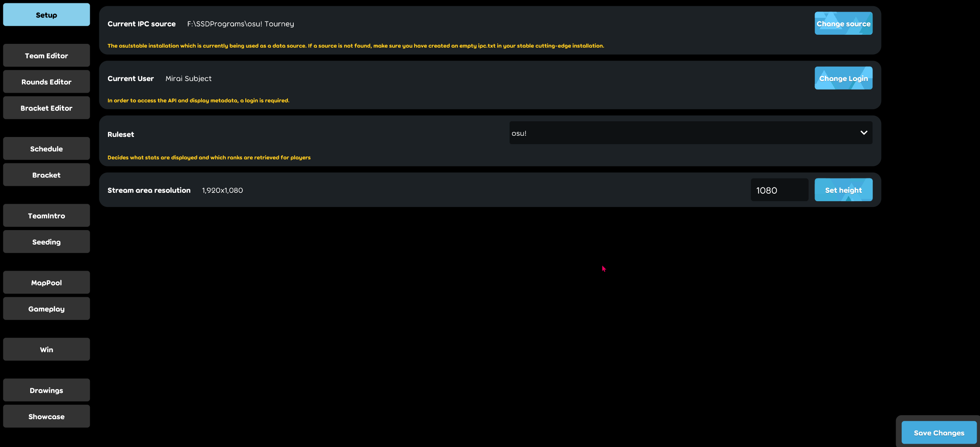Click Change source button
This screenshot has width=980, height=447.
pos(843,22)
